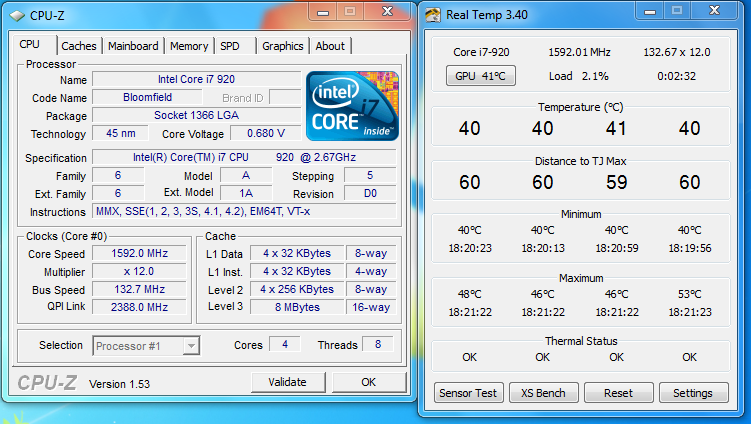This screenshot has width=751, height=424.
Task: Click the 'Core i7-920' label in Real Temp
Action: tap(481, 52)
